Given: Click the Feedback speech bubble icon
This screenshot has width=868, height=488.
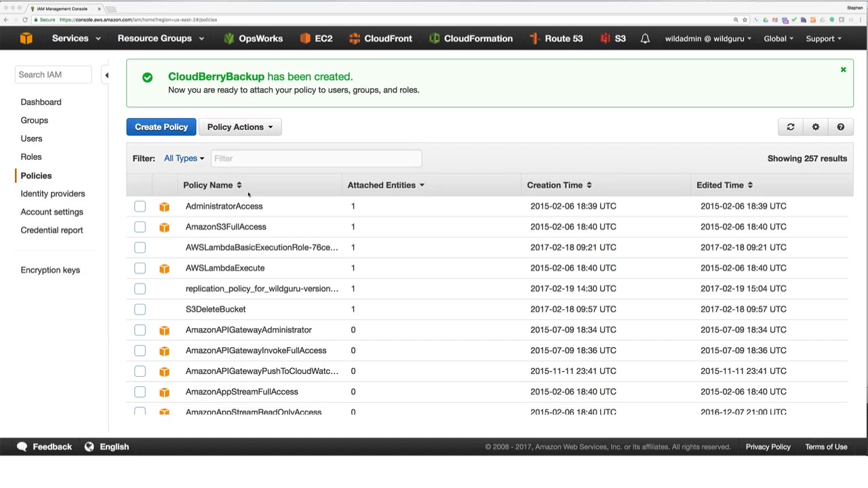Looking at the screenshot, I should click(22, 447).
